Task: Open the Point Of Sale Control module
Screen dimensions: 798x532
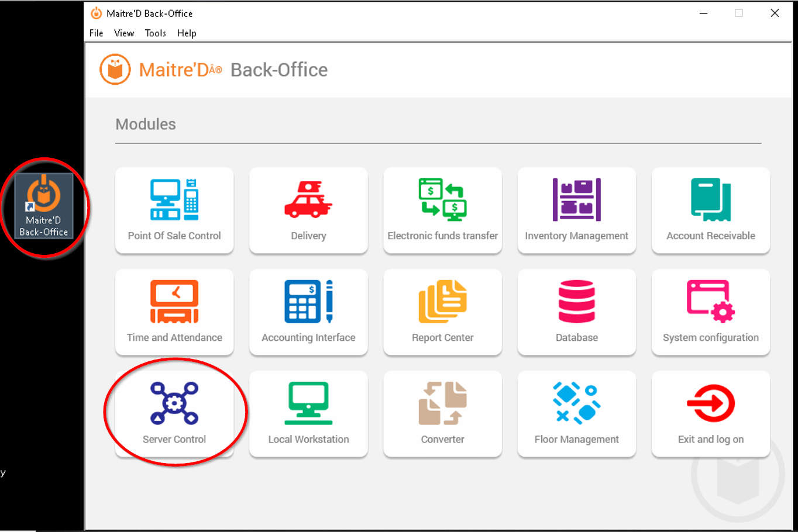Action: pos(174,210)
